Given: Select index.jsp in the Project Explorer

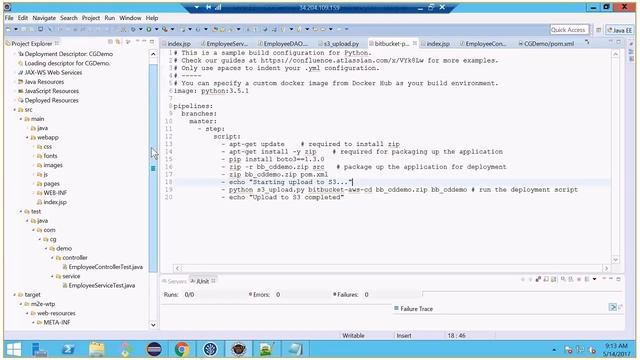Looking at the screenshot, I should click(51, 202).
